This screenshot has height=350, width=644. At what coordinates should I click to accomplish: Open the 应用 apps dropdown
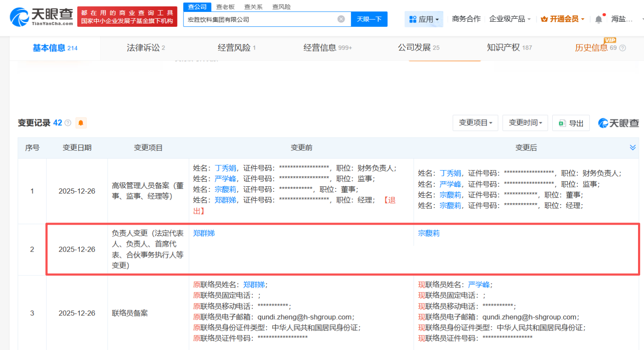424,19
